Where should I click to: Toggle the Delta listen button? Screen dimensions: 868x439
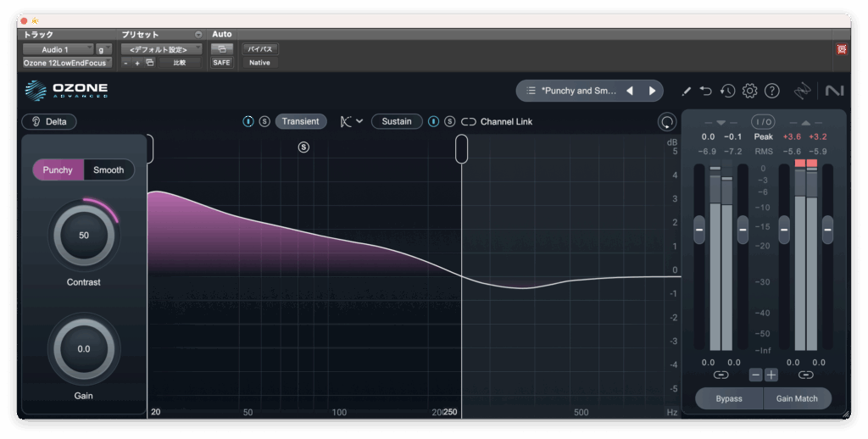[x=49, y=121]
